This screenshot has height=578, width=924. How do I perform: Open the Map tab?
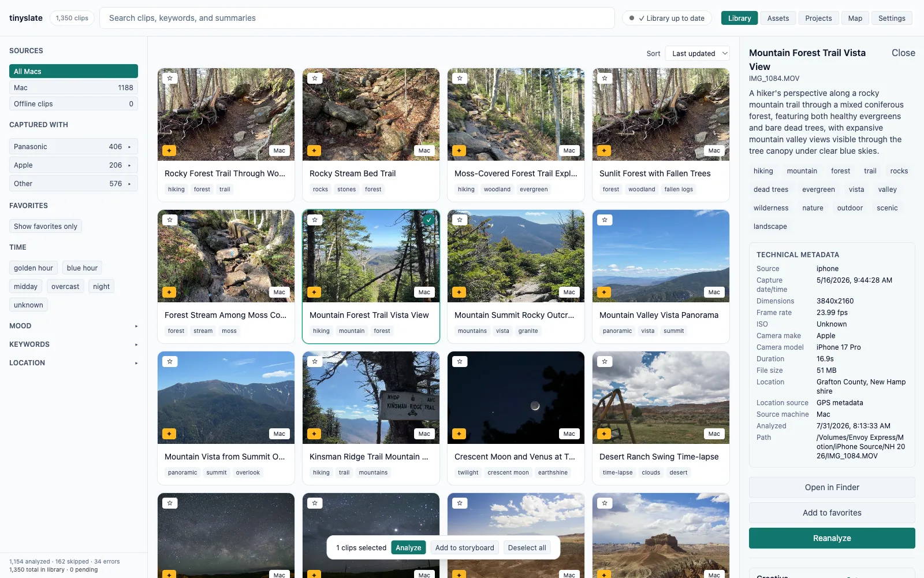(855, 18)
